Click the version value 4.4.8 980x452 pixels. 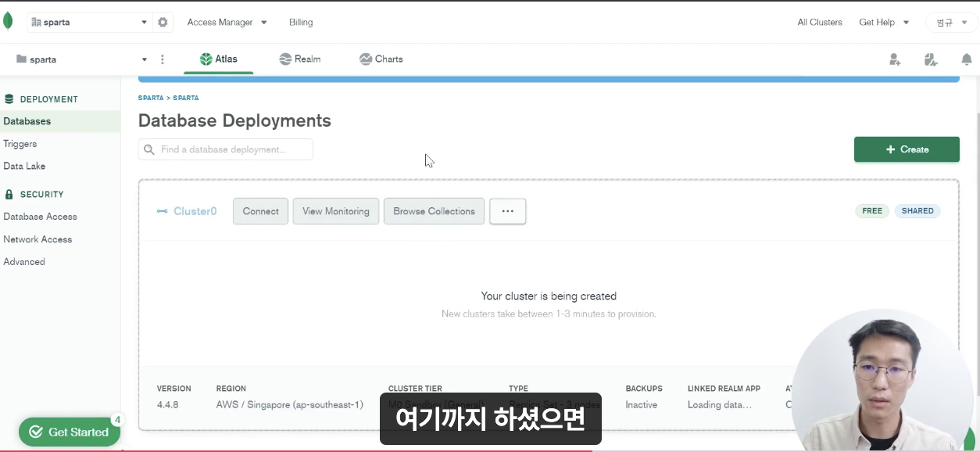click(167, 405)
